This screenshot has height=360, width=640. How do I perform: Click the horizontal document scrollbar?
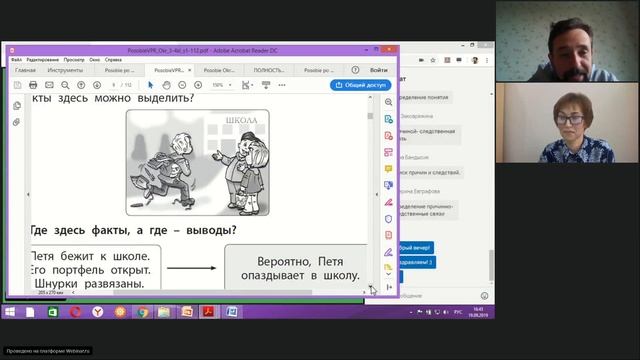point(212,292)
